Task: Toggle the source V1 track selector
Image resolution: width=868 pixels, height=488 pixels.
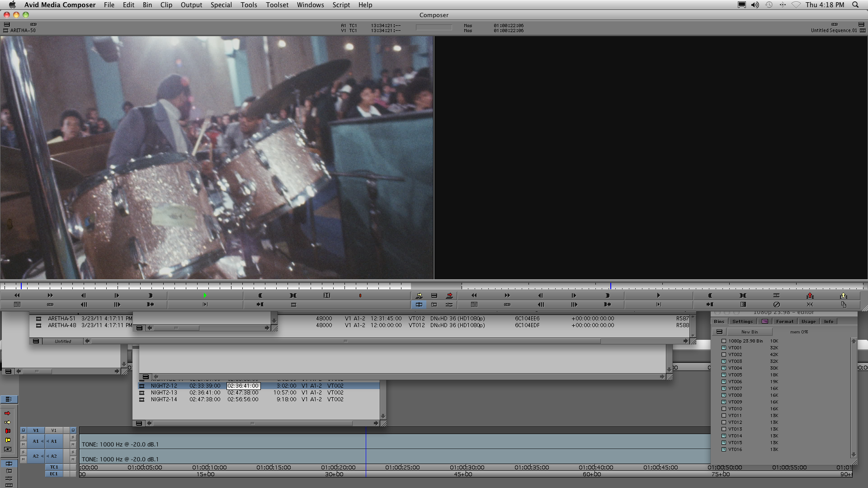Action: pyautogui.click(x=36, y=430)
